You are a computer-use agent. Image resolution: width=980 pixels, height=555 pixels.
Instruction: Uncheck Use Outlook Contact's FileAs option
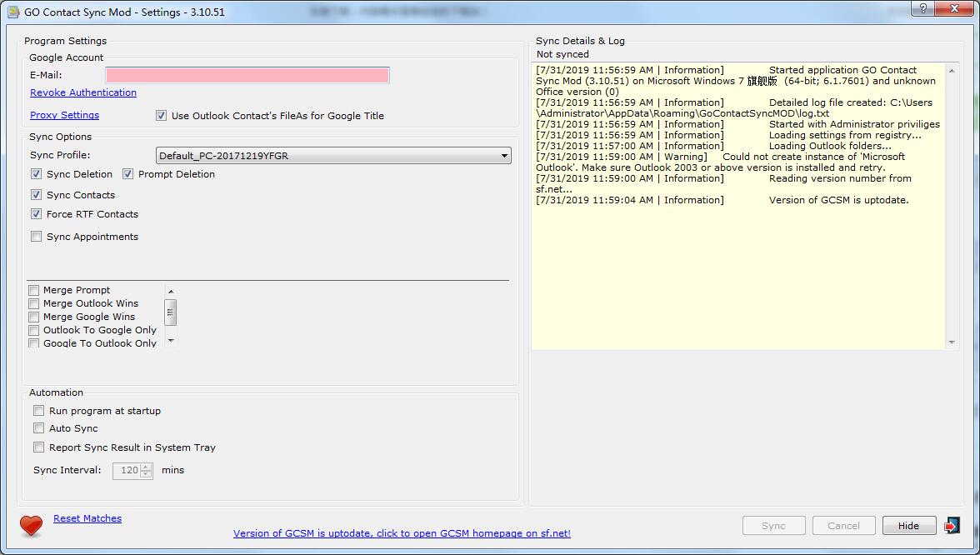click(161, 116)
